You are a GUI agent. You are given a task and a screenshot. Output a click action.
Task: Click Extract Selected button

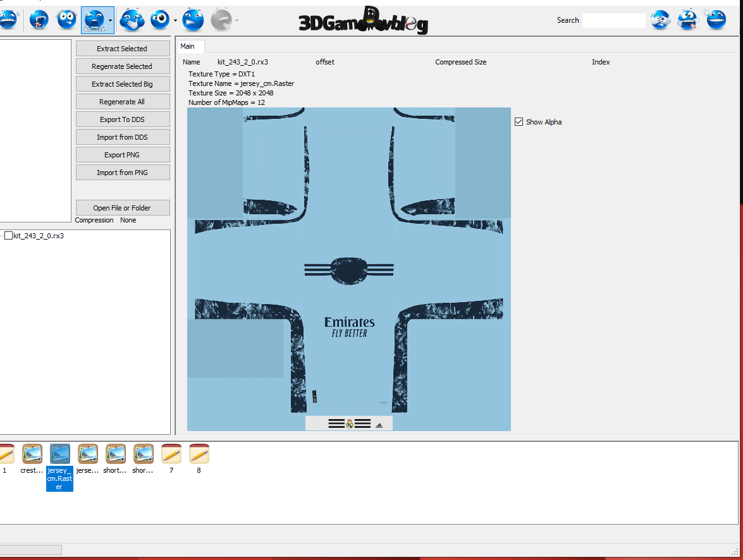coord(123,48)
